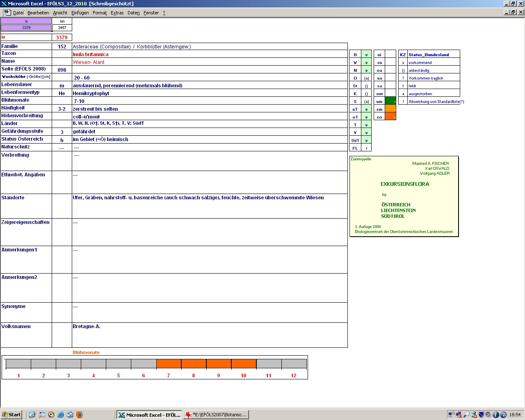The height and width of the screenshot is (420, 525).
Task: Open Firefox from the quick launch bar
Action: click(80, 415)
